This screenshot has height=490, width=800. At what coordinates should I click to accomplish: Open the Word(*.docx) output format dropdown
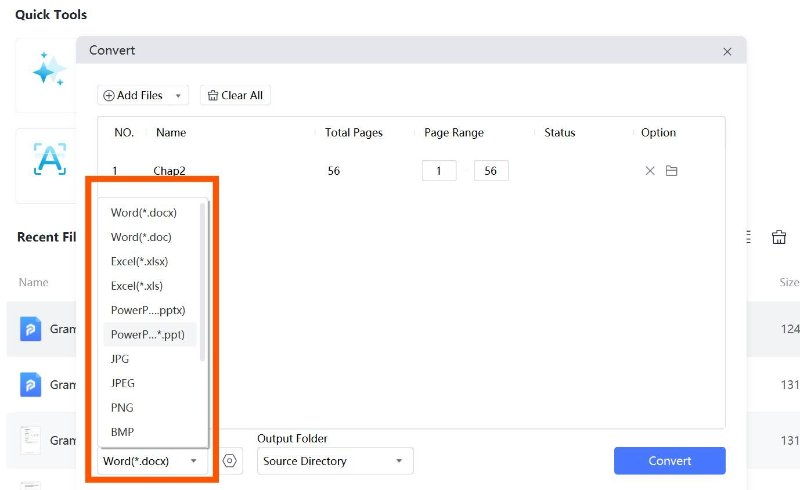click(150, 461)
